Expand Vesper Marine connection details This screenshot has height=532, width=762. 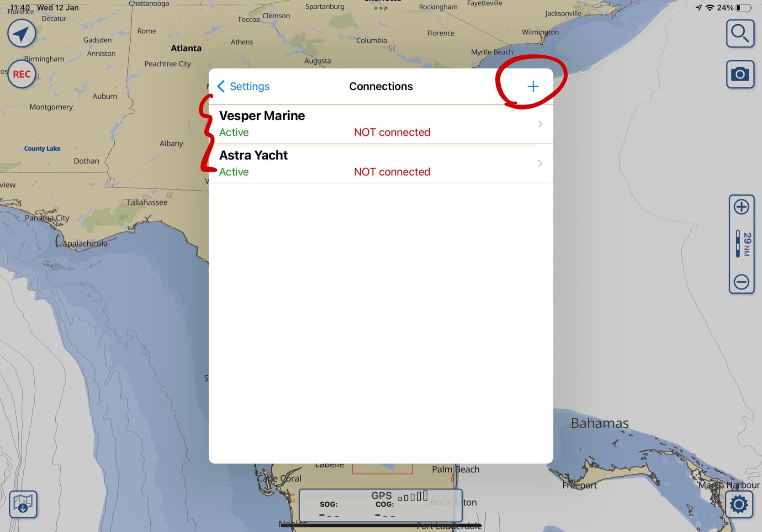(540, 124)
